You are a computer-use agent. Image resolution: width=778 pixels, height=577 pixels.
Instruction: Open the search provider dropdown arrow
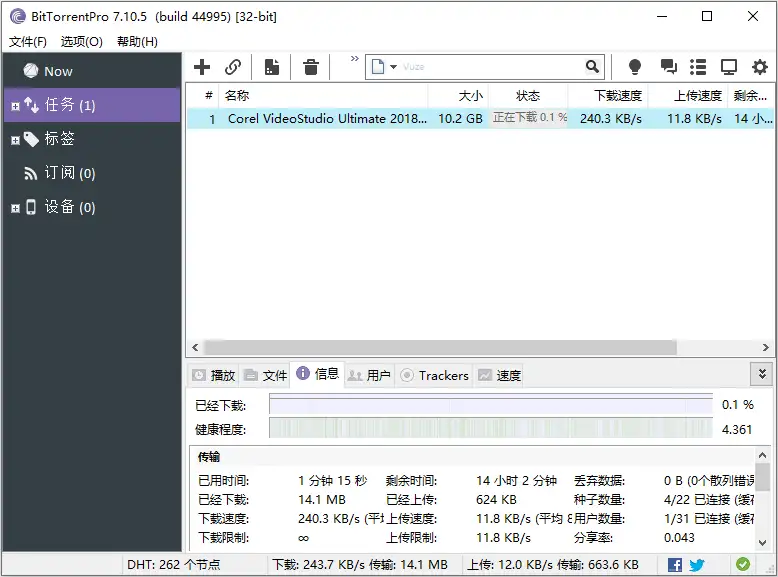(393, 67)
